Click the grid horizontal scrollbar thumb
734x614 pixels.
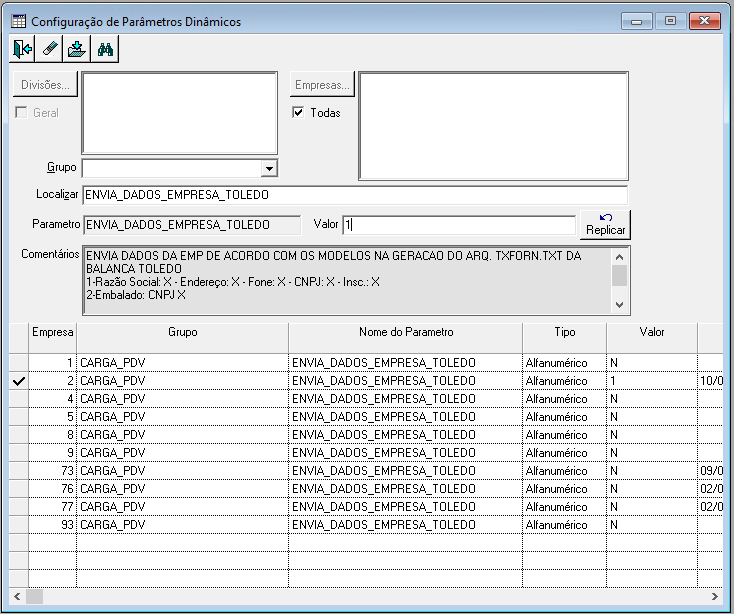pyautogui.click(x=34, y=596)
